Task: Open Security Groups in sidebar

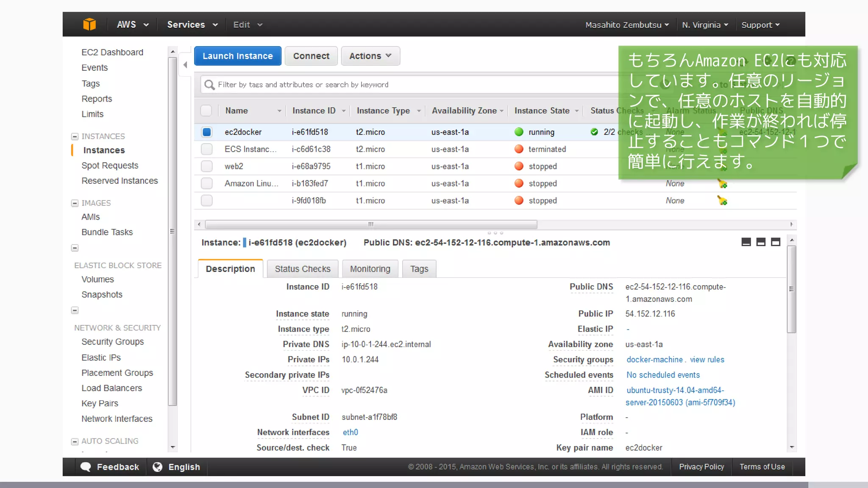Action: [112, 341]
